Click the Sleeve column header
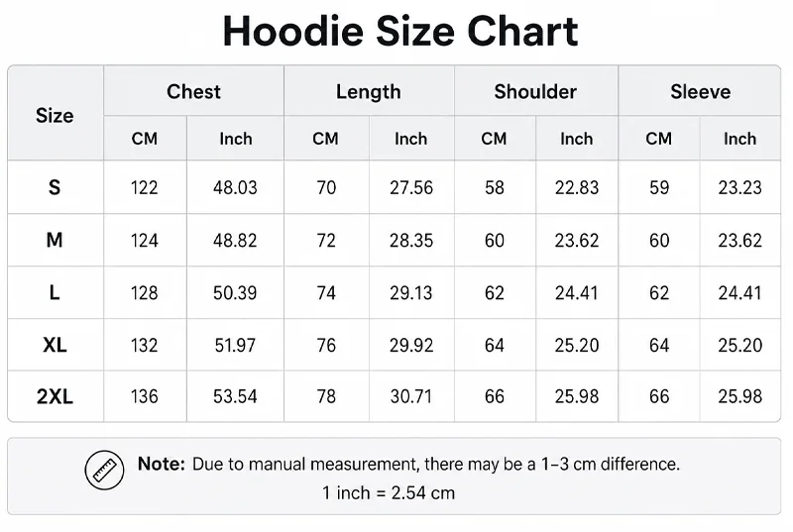Screen dimensions: 793x532 coord(701,91)
